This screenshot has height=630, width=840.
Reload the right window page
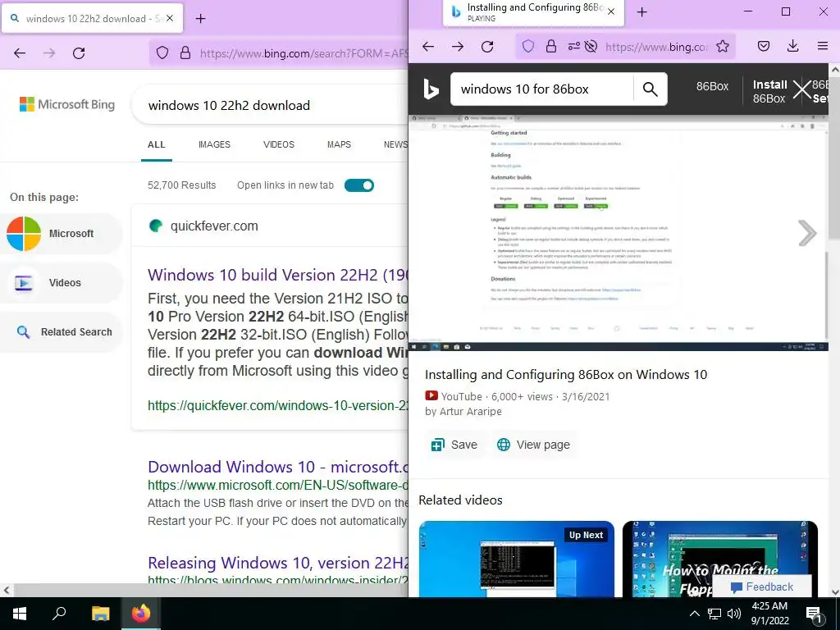(x=487, y=47)
